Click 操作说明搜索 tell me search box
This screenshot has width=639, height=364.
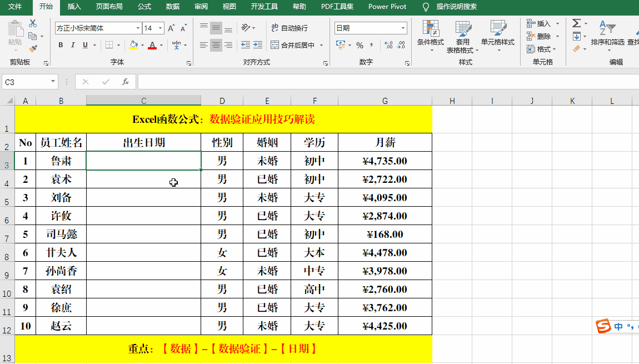[x=456, y=7]
